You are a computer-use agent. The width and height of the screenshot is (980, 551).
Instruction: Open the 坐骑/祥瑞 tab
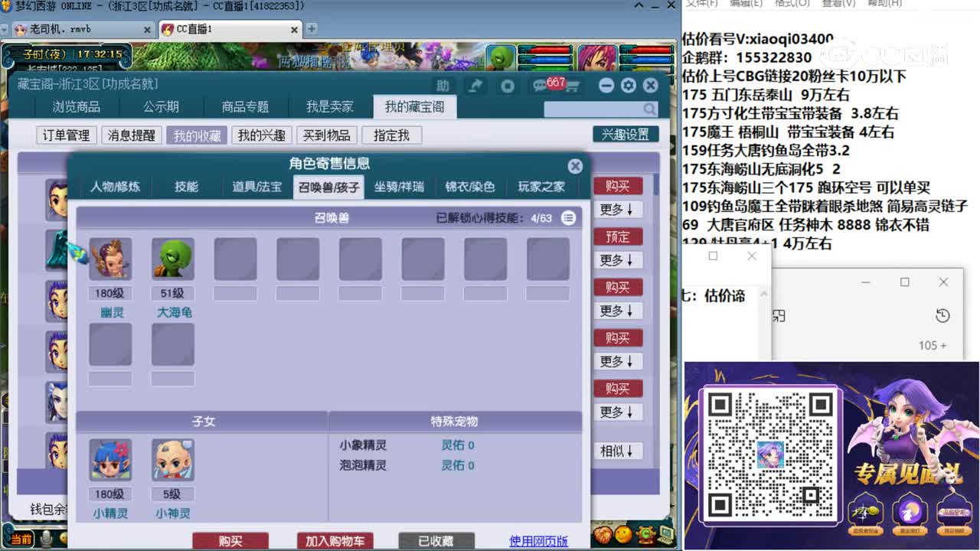(x=399, y=187)
